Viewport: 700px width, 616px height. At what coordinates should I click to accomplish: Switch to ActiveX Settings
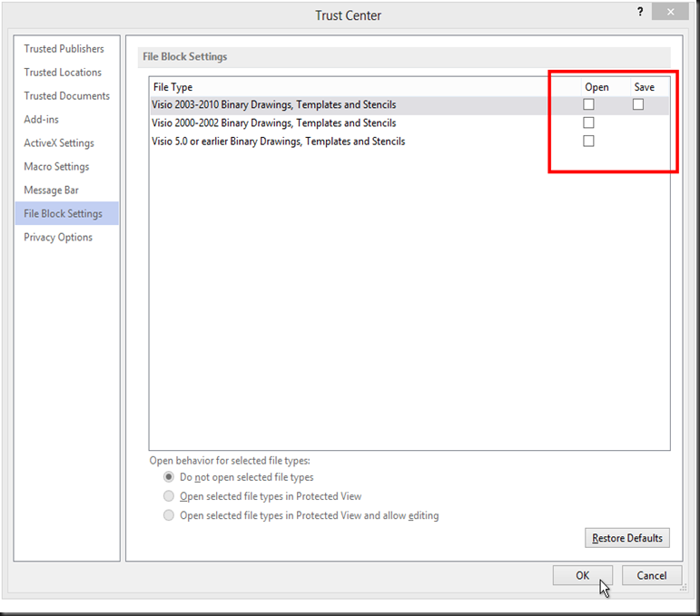59,143
